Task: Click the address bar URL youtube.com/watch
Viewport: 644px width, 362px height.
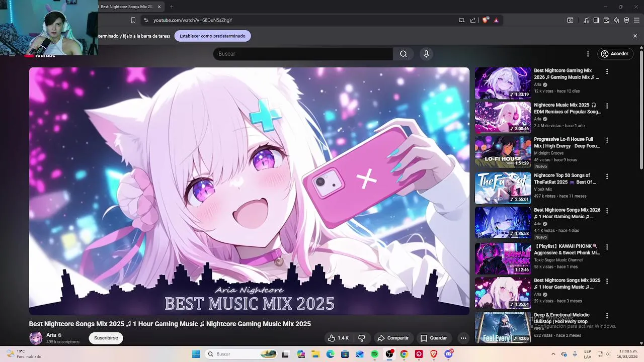Action: click(193, 20)
